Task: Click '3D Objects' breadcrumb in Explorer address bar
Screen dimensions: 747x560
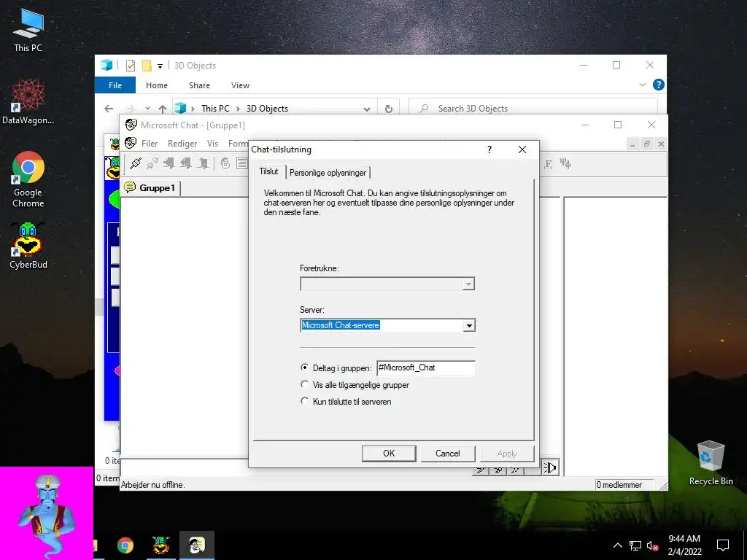Action: coord(267,109)
